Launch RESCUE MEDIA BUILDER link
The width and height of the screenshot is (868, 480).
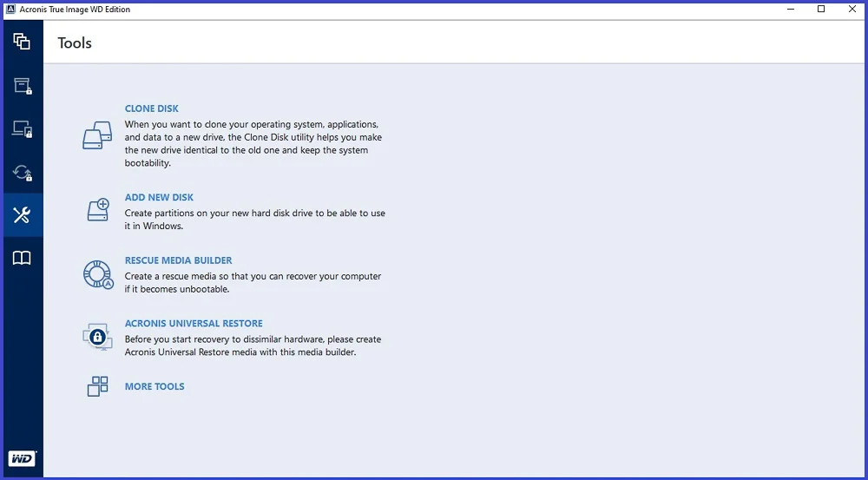pyautogui.click(x=178, y=260)
